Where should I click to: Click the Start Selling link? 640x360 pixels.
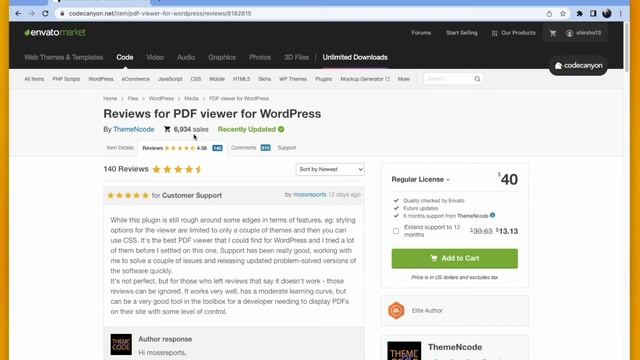click(x=462, y=33)
